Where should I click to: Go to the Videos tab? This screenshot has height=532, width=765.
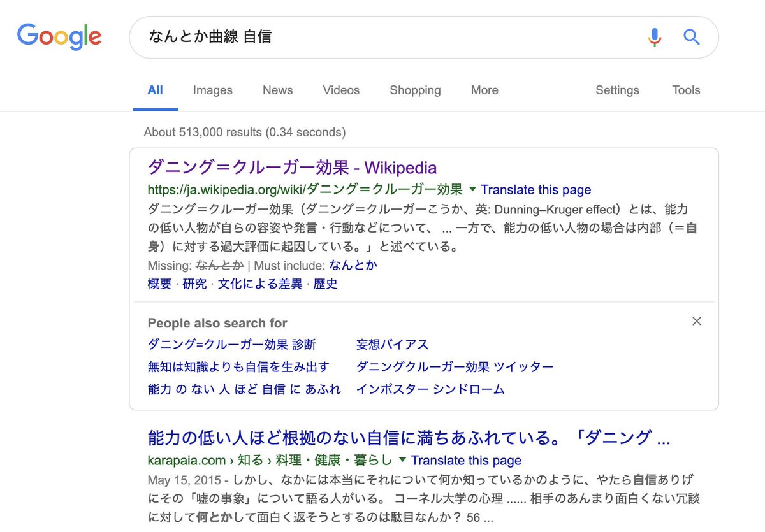tap(341, 90)
